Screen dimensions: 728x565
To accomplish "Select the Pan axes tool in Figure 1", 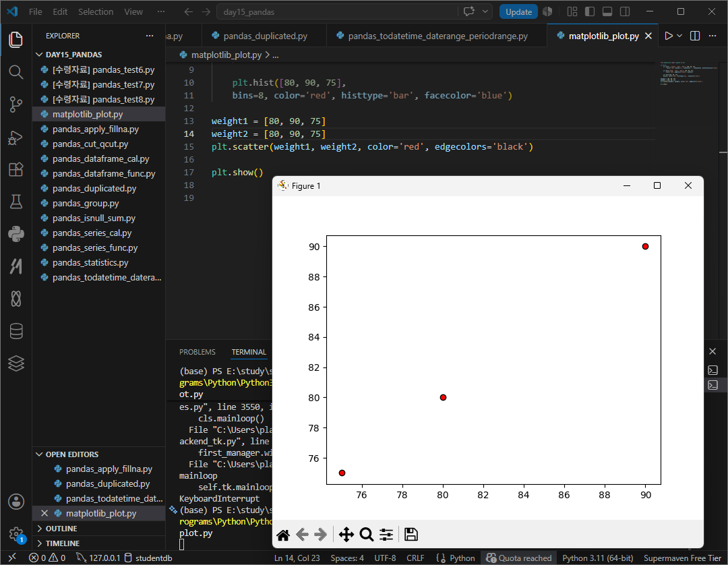I will (346, 535).
